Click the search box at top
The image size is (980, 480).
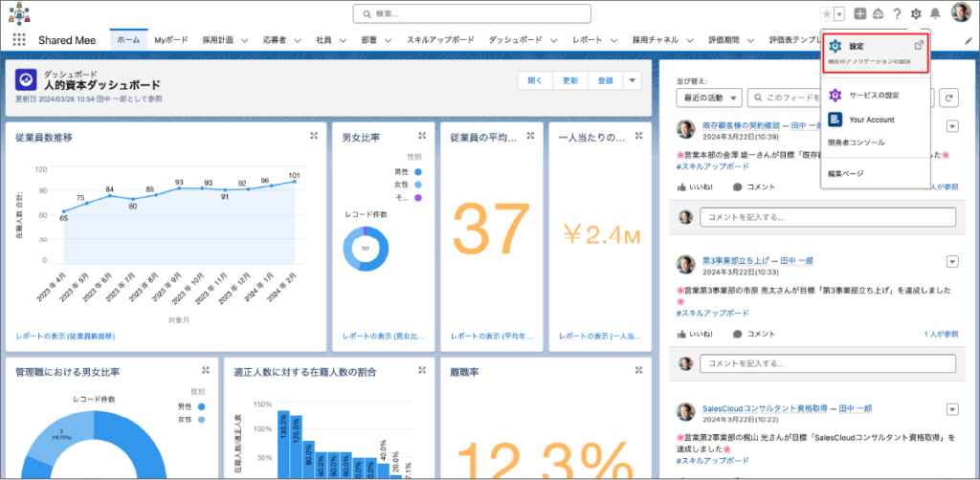(x=472, y=13)
